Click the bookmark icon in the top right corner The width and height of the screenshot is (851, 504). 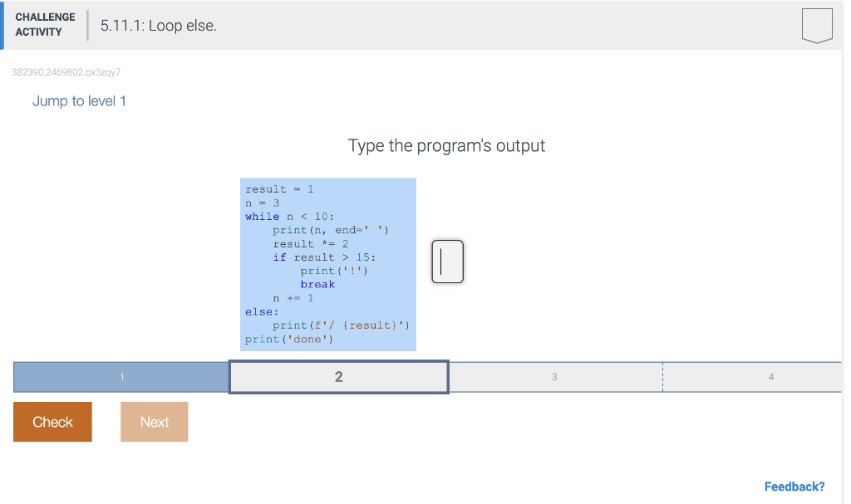tap(816, 25)
